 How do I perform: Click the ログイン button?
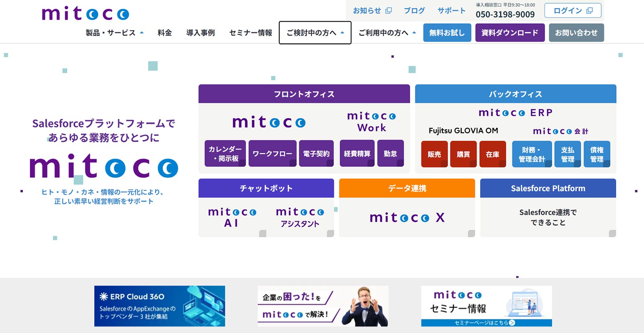coord(573,10)
